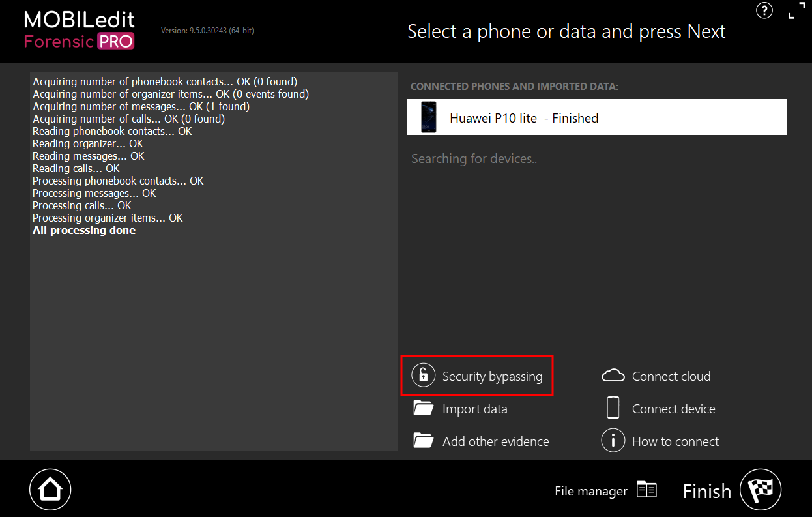This screenshot has height=517, width=812.
Task: Click the Security bypassing lock icon
Action: click(x=424, y=376)
